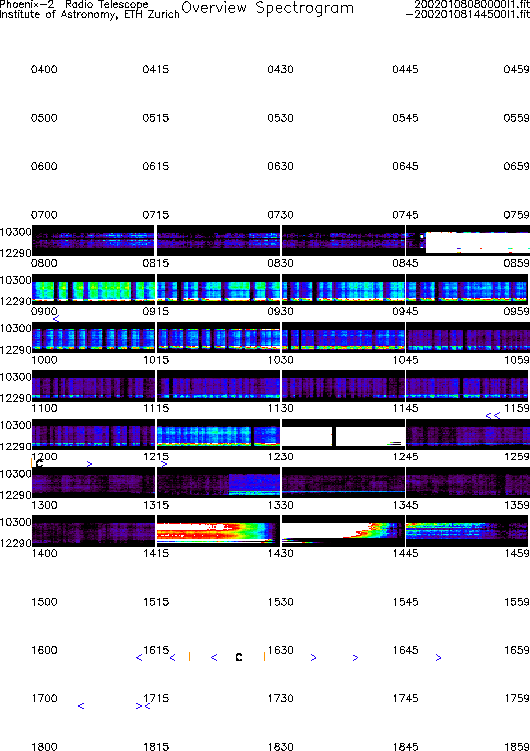The image size is (530, 751).
Task: Open the spectrogram panel starting at 0930
Action: [x=343, y=337]
